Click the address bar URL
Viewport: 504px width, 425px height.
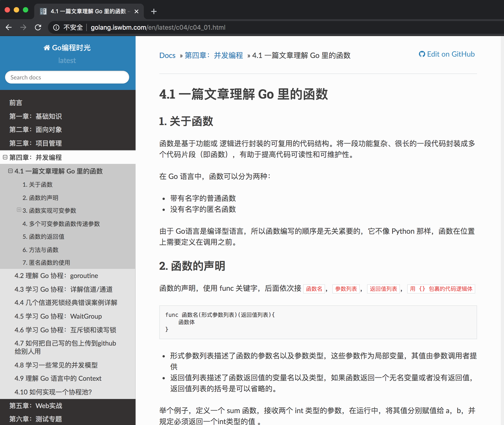(158, 27)
